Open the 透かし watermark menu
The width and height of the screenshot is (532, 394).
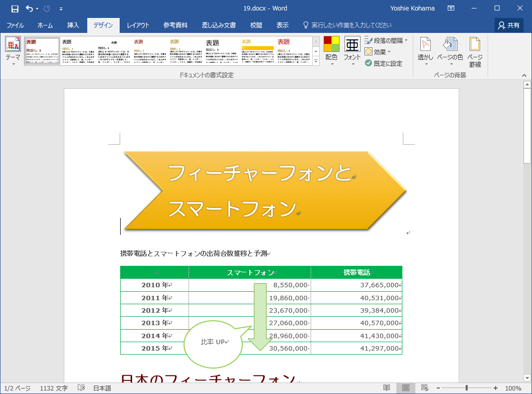(x=425, y=51)
